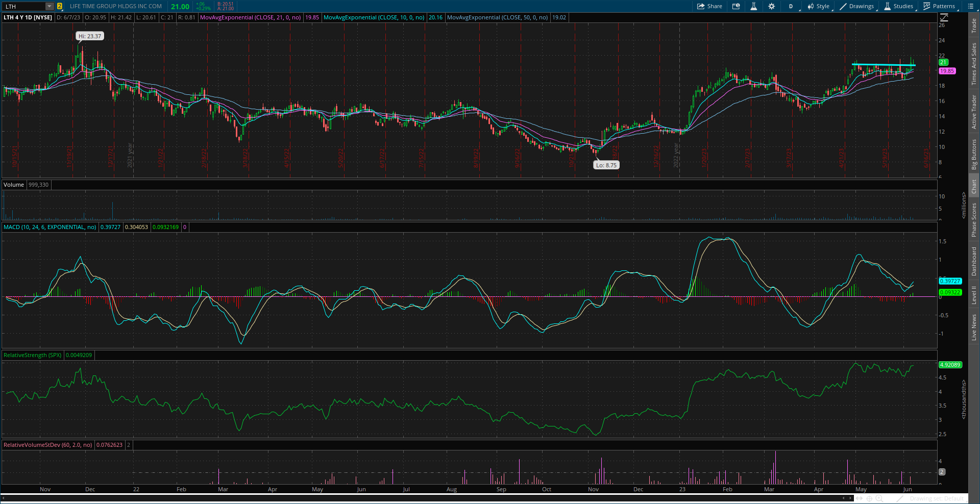Screen dimensions: 980x504
Task: Click the Hi: 23.37 price bubble
Action: pyautogui.click(x=90, y=36)
